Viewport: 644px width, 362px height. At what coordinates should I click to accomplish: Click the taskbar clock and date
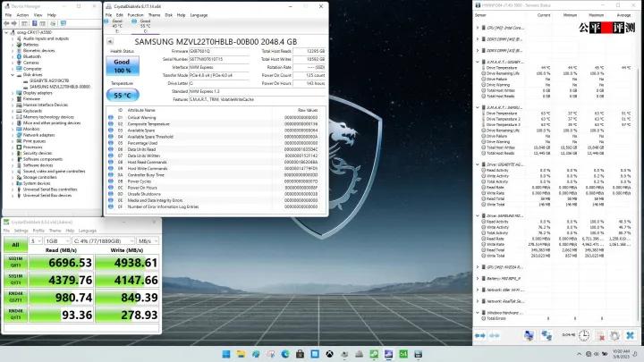point(621,354)
